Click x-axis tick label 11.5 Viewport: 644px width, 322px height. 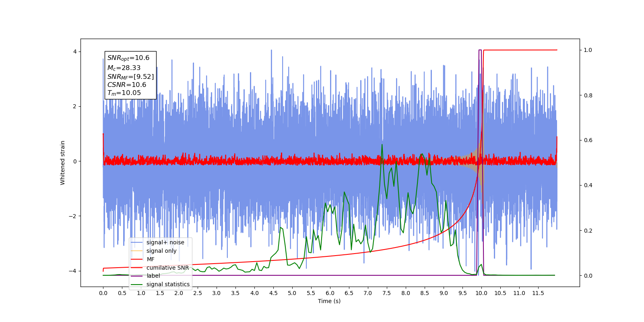538,293
